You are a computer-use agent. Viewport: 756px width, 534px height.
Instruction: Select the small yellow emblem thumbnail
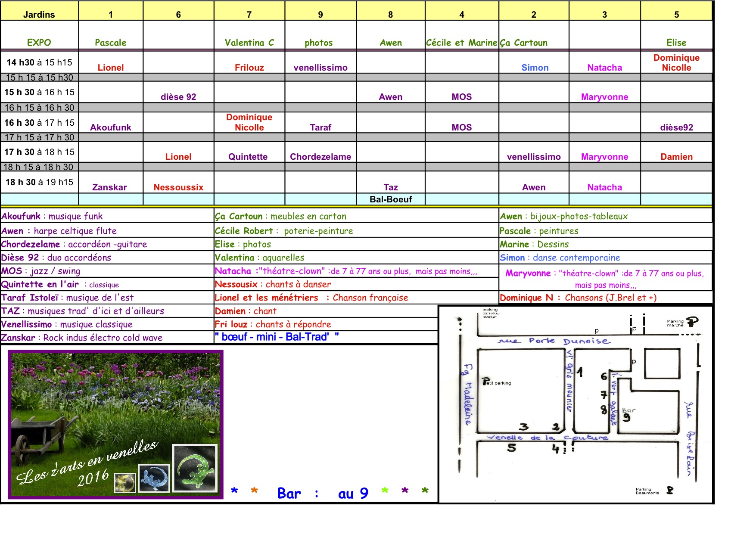click(125, 483)
